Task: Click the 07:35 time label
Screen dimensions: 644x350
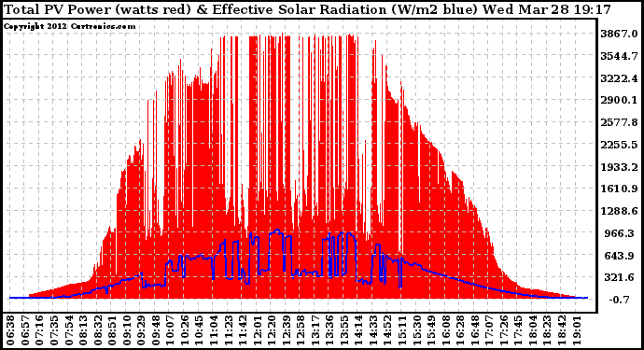Action: point(54,329)
